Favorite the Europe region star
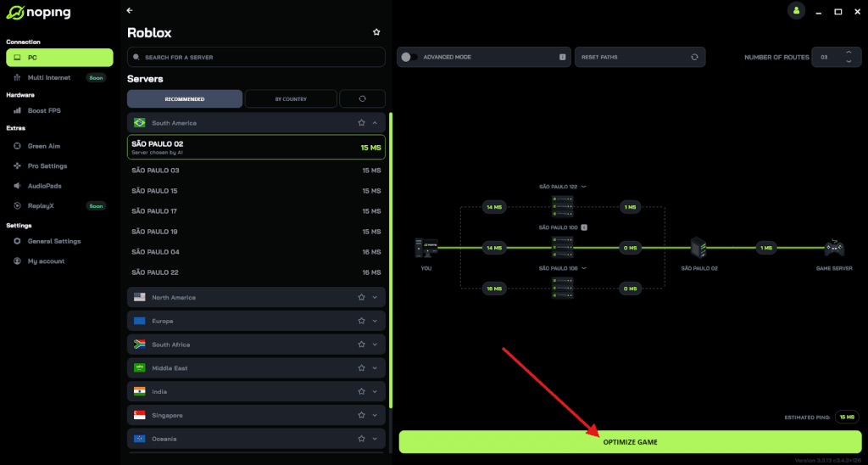 tap(361, 321)
